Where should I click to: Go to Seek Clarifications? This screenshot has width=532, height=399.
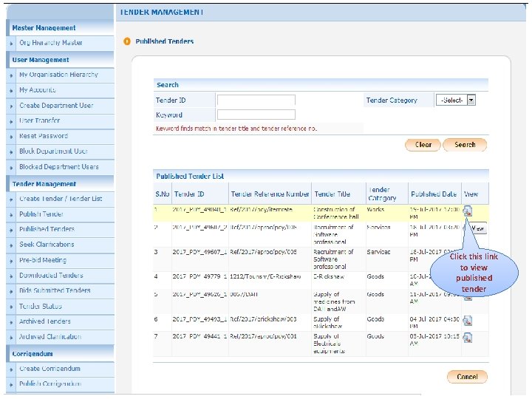(x=47, y=245)
